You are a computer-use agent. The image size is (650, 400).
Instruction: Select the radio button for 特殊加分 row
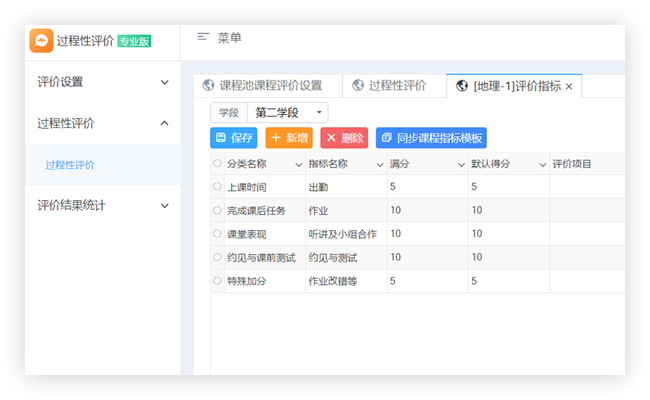(217, 281)
